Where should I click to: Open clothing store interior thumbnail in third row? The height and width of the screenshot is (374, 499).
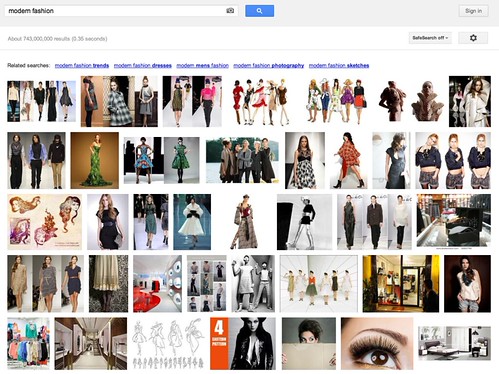point(453,221)
